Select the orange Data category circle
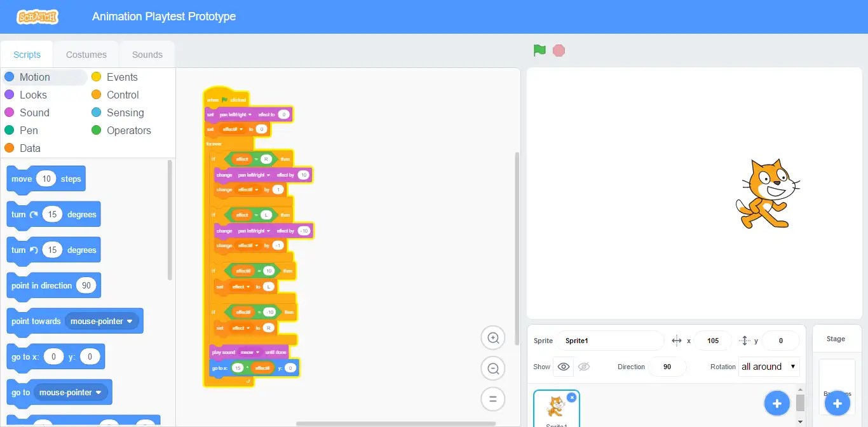 (9, 148)
